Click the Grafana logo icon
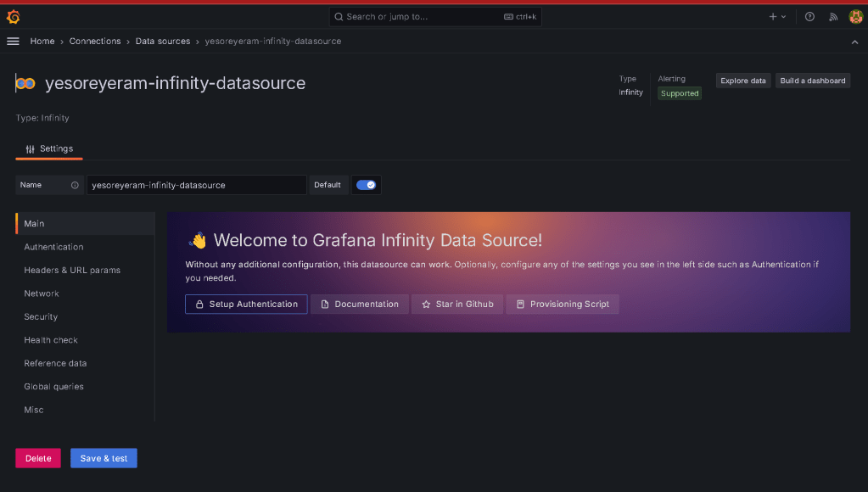 pyautogui.click(x=14, y=17)
